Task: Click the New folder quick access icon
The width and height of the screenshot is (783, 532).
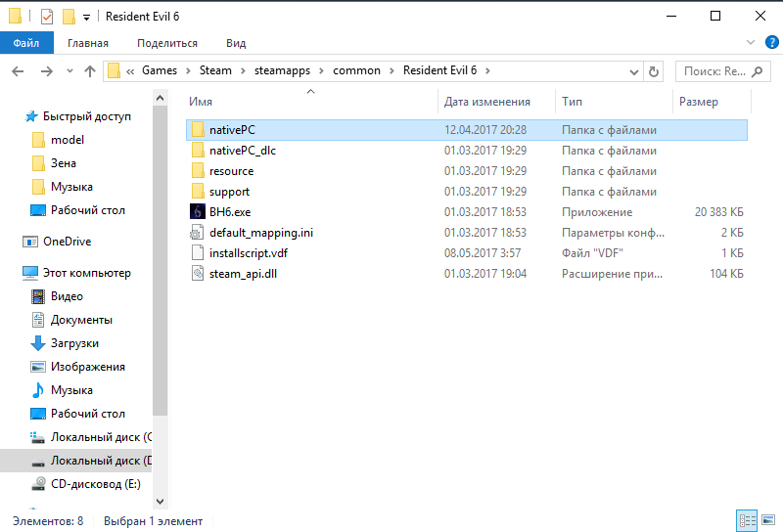Action: coord(69,17)
